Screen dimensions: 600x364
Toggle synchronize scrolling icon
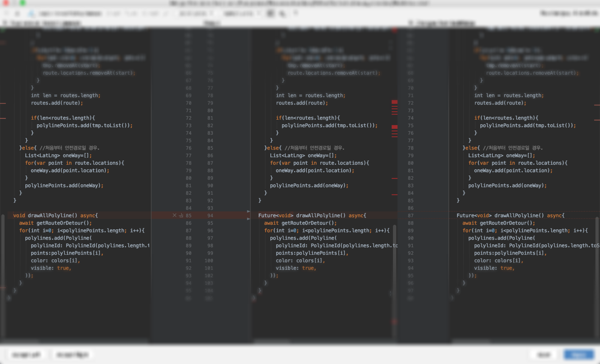(x=282, y=14)
